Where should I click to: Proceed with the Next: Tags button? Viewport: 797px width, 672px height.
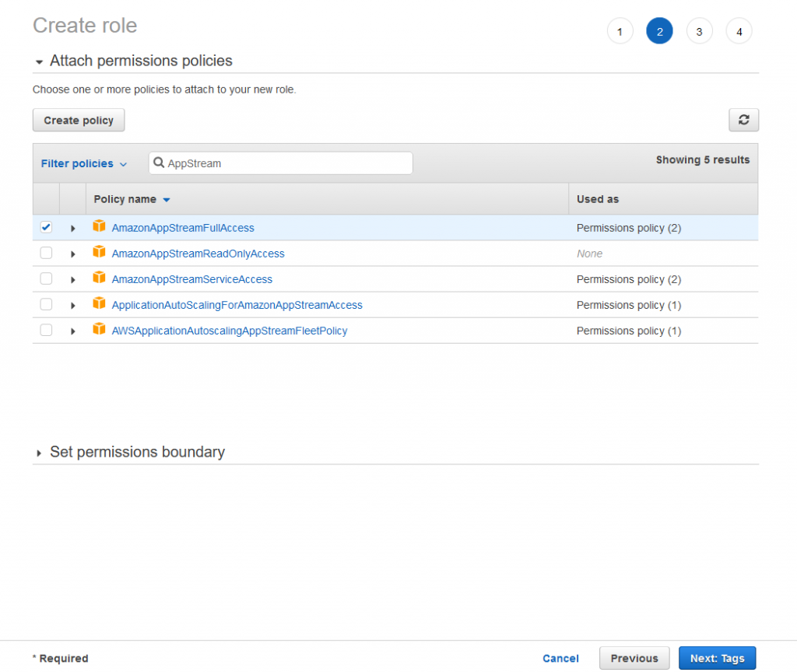(x=717, y=658)
